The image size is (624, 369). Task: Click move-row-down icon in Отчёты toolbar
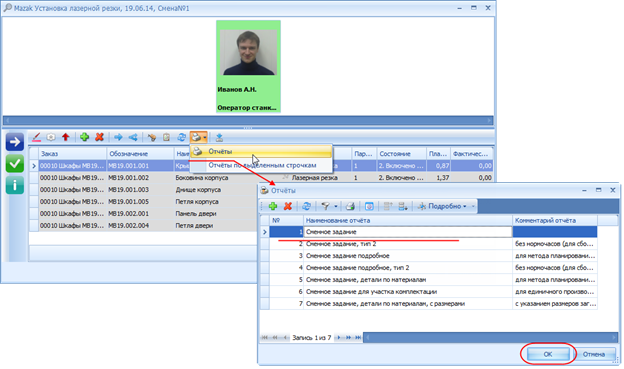click(x=403, y=206)
